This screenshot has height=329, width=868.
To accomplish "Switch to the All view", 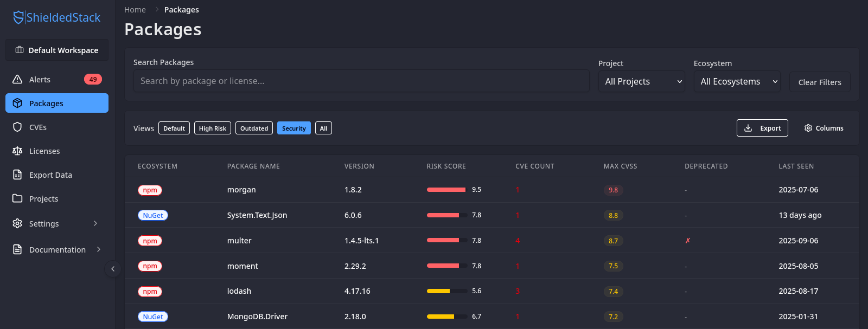I will pos(323,128).
